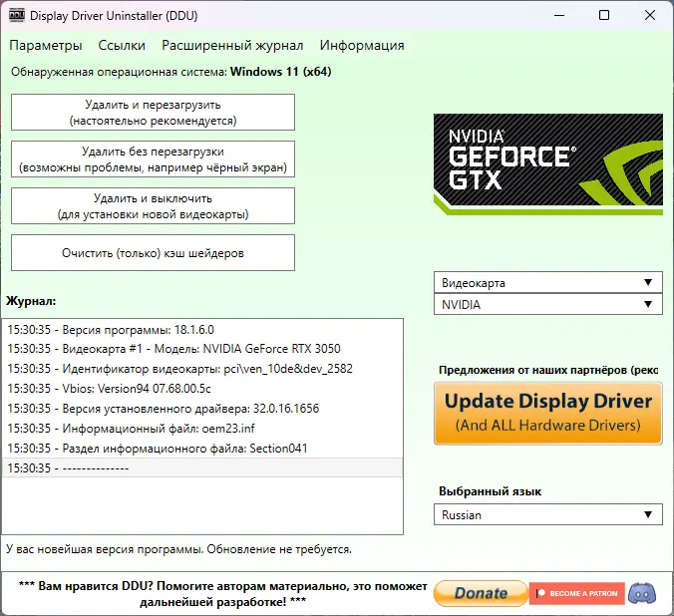Click the Update Display Driver banner

(548, 414)
